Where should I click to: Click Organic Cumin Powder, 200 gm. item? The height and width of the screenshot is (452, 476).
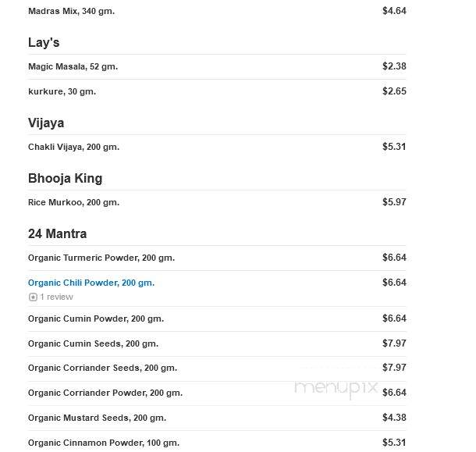96,319
